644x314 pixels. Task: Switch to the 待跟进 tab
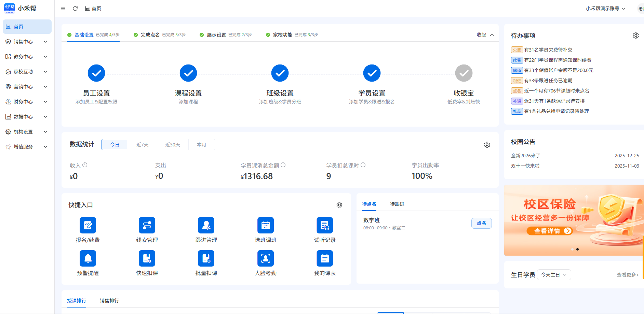397,204
